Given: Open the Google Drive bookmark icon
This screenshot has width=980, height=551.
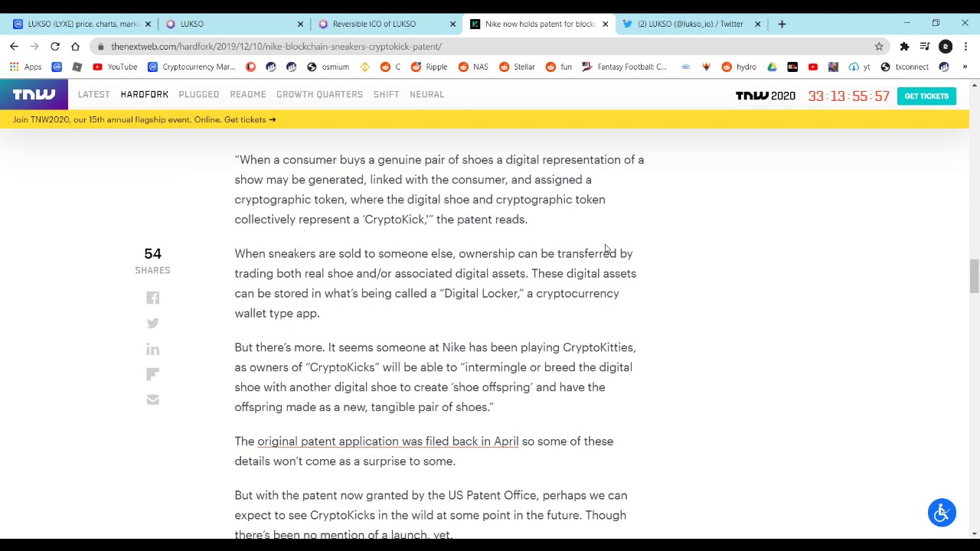Looking at the screenshot, I should [x=772, y=67].
